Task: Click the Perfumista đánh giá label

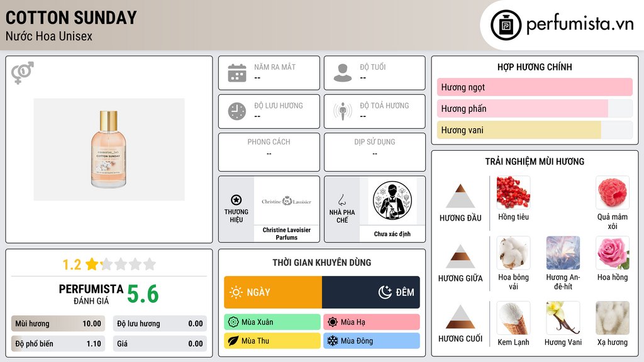Action: pyautogui.click(x=91, y=294)
